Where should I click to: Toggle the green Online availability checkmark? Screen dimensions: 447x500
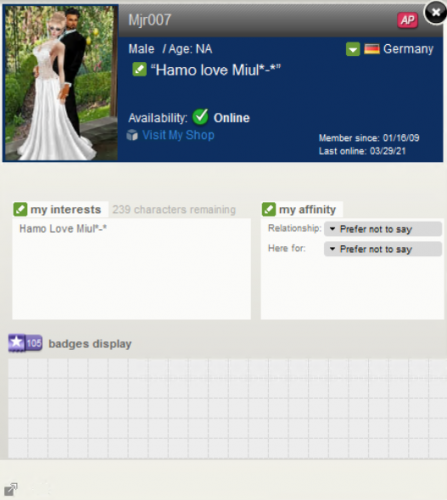point(200,117)
